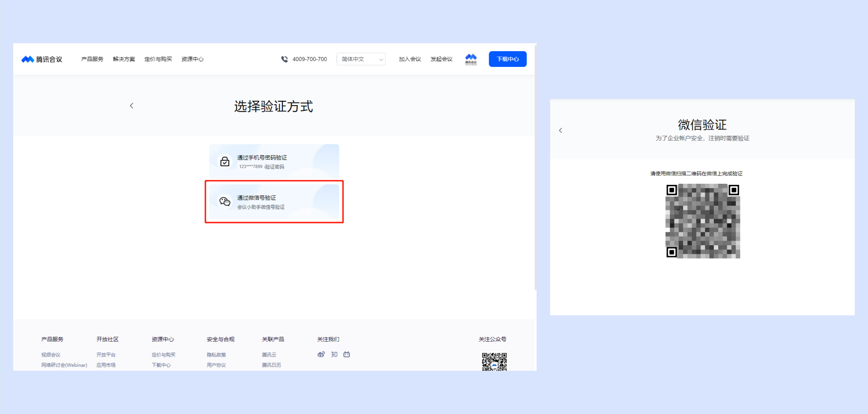Click the blue 下载中心 button

(508, 59)
